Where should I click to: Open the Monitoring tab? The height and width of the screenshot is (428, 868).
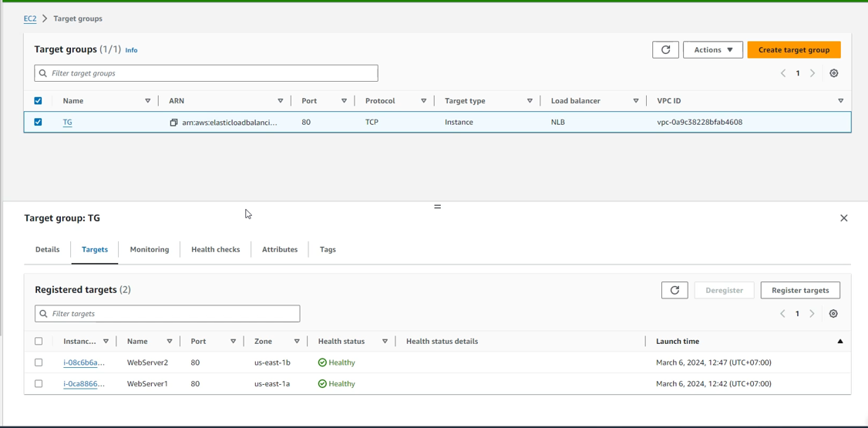tap(149, 250)
